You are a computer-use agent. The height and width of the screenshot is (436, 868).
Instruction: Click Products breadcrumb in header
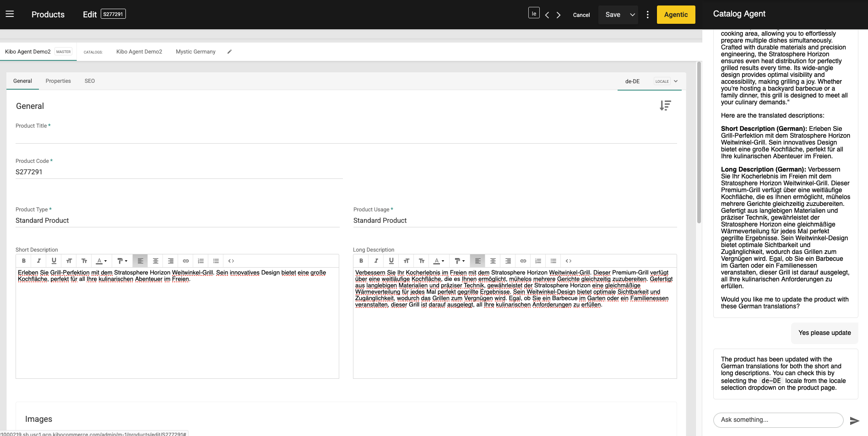coord(48,15)
